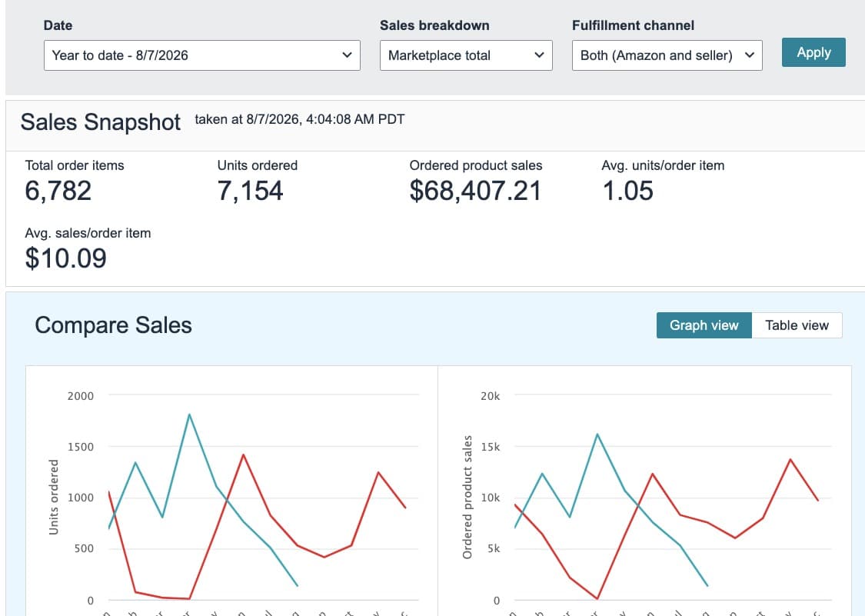
Task: Click the Units ordered value 7,154
Action: click(250, 191)
